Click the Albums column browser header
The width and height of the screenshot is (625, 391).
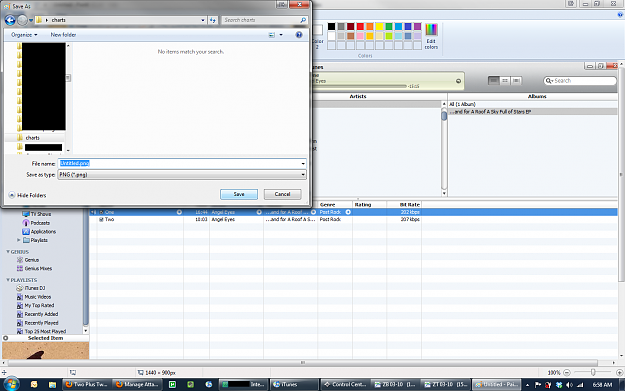(x=537, y=96)
